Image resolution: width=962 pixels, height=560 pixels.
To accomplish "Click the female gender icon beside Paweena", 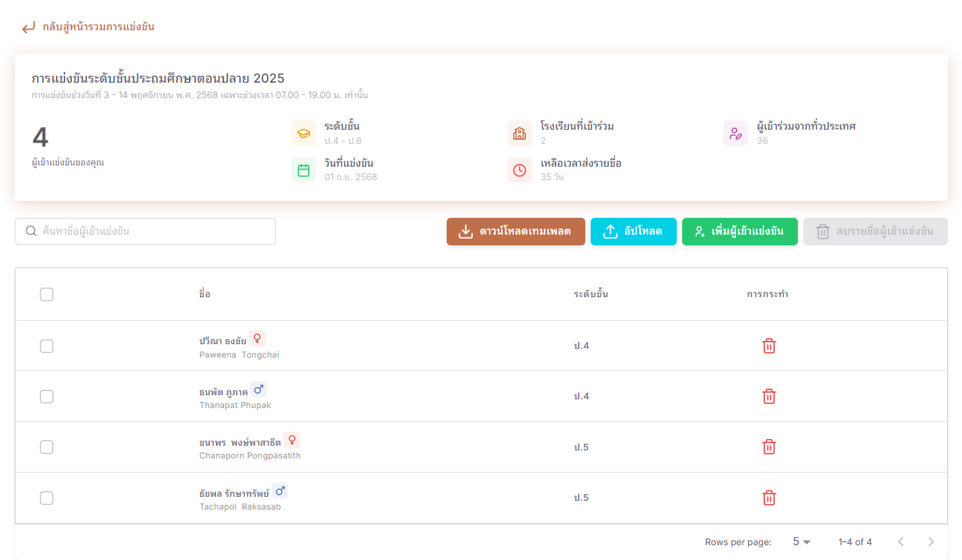I will [x=257, y=339].
